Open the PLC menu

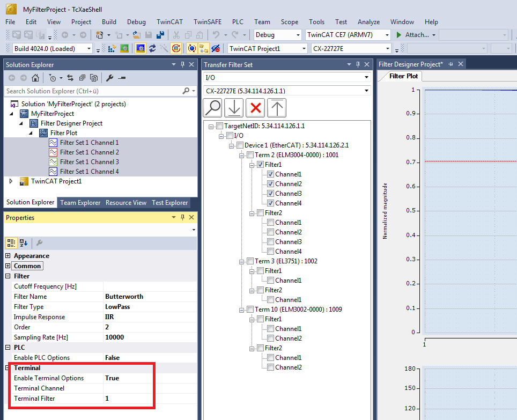[x=238, y=22]
